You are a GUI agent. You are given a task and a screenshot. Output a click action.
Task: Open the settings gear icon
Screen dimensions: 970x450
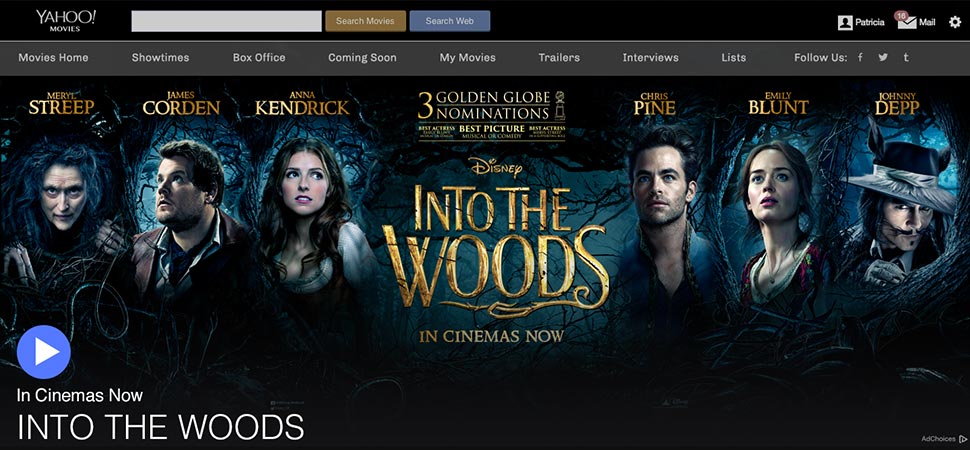click(x=955, y=22)
